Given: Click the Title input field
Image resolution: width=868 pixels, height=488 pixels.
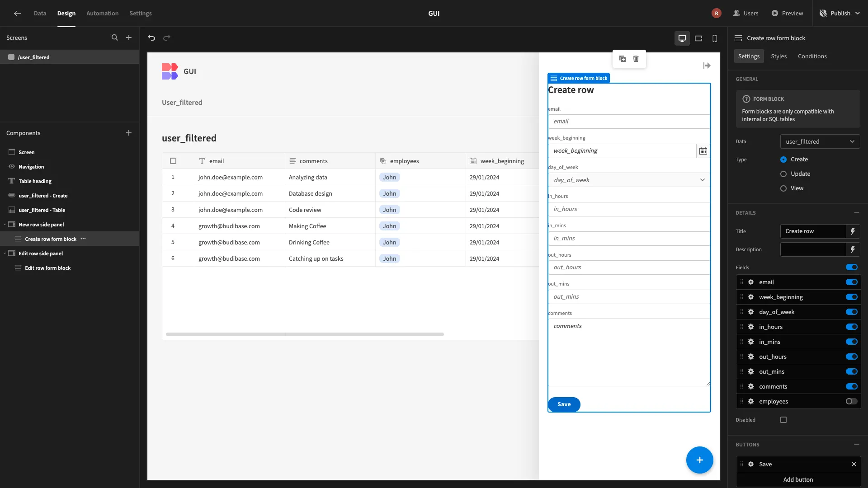Looking at the screenshot, I should pos(813,231).
